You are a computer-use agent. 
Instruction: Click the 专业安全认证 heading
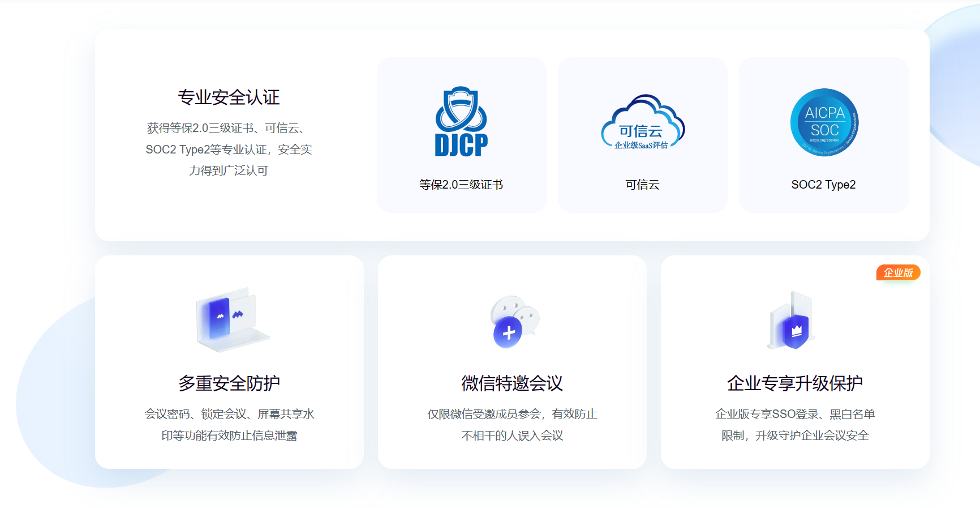click(x=229, y=97)
